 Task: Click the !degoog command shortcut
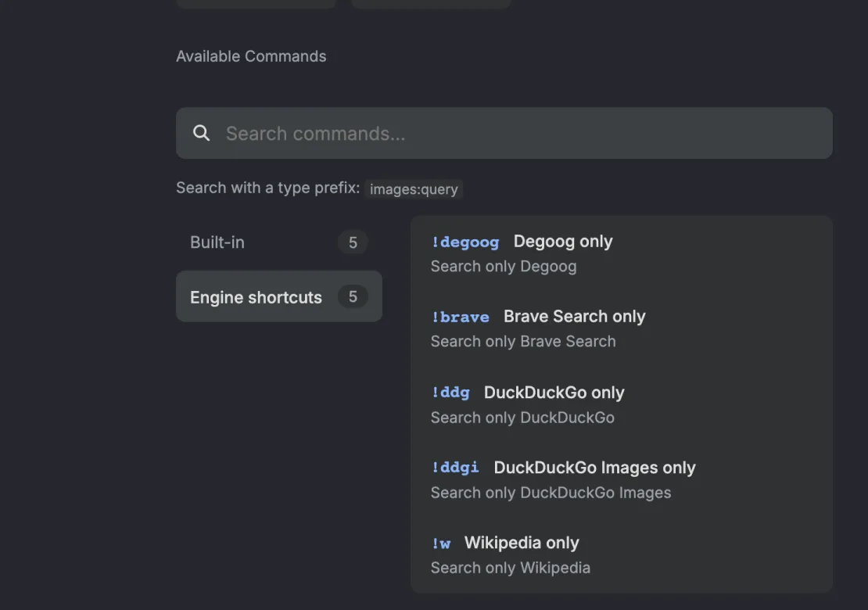[465, 242]
